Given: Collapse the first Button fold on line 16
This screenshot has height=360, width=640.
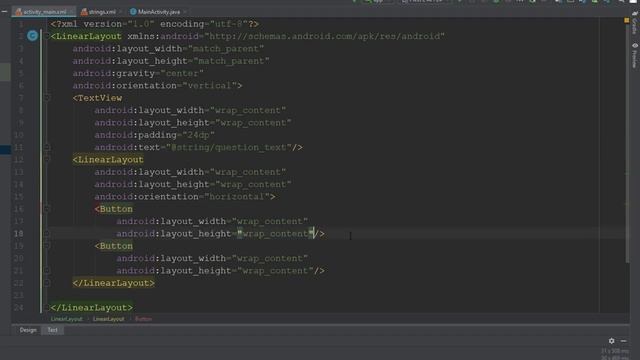Looking at the screenshot, I should pos(47,209).
